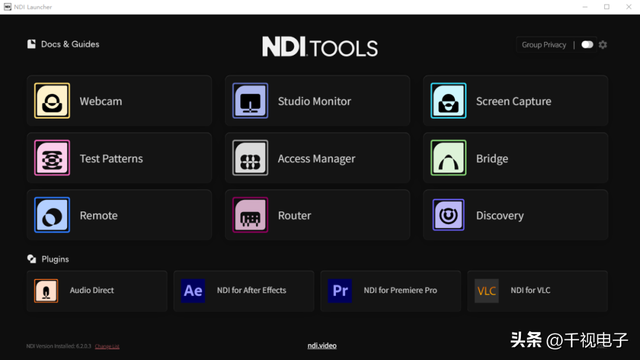Close the NDI Launcher window
The height and width of the screenshot is (360, 640).
tap(629, 7)
